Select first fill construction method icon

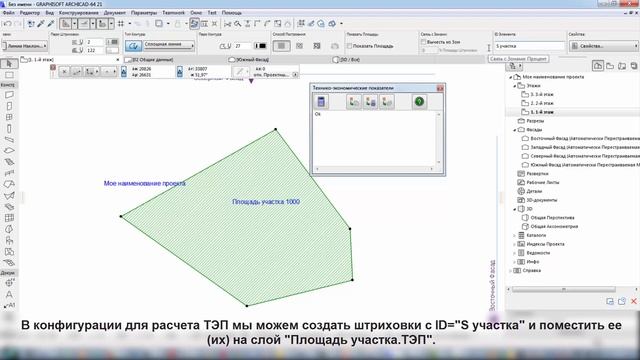(282, 46)
